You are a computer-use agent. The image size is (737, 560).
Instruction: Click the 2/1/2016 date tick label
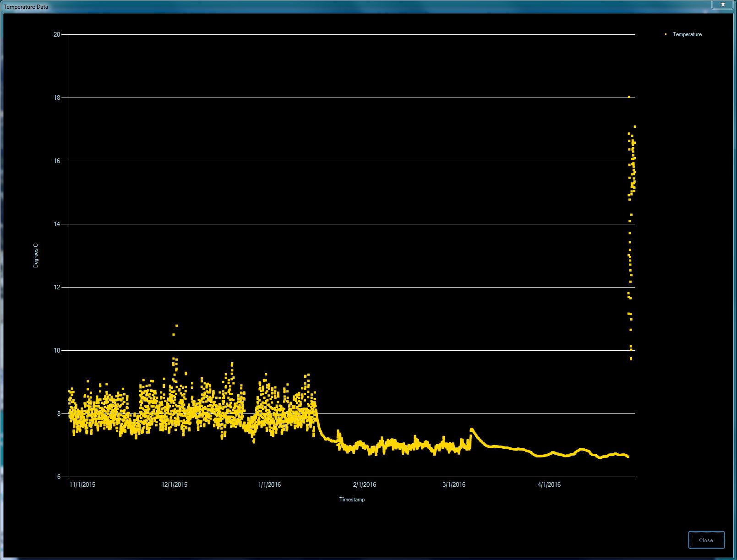365,484
